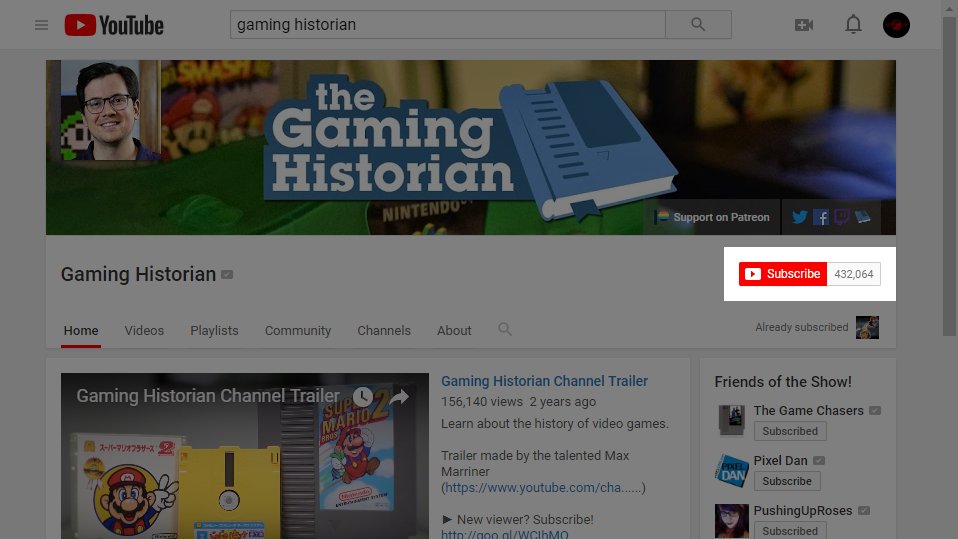Open the channel's Twitch icon link
Screen dimensions: 958x539
pos(841,217)
